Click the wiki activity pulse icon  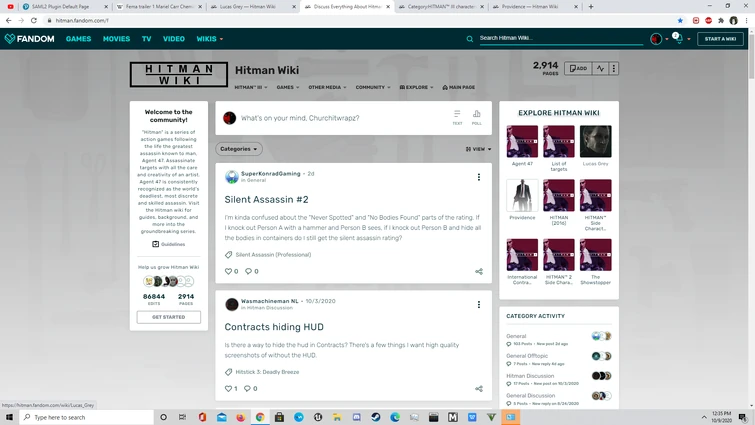pos(600,68)
